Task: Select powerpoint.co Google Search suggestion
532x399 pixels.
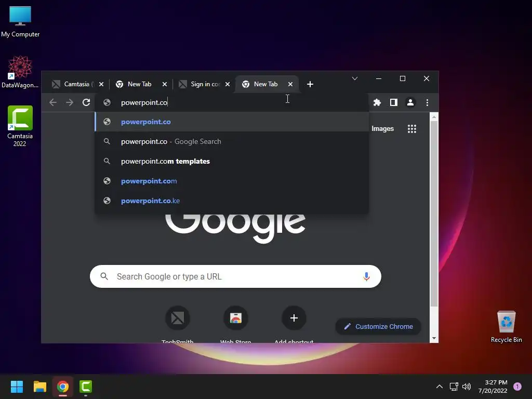Action: coord(232,141)
